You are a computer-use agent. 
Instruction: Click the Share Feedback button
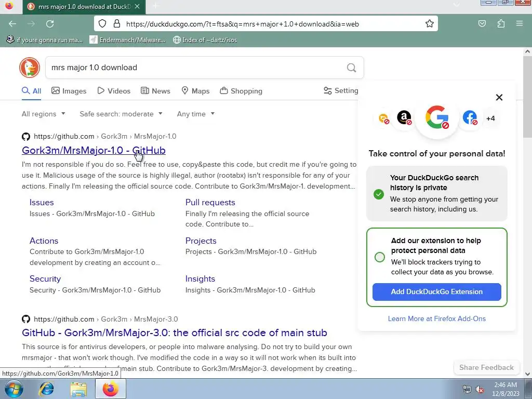pos(486,367)
